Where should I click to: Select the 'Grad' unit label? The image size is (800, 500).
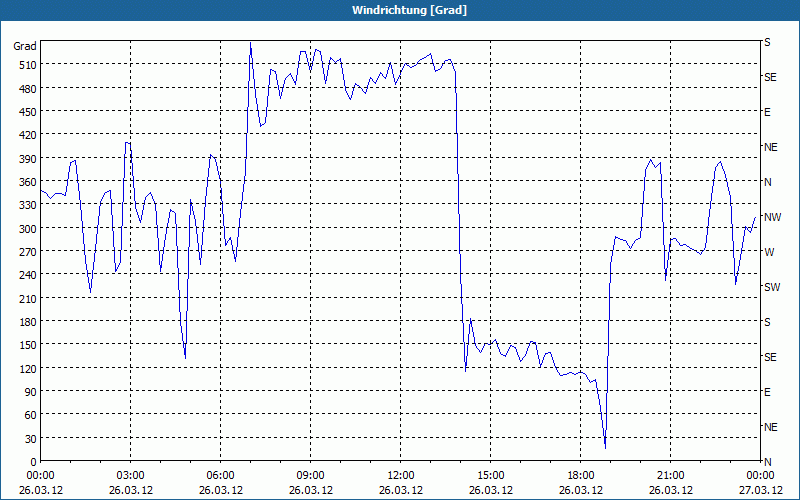(x=25, y=46)
